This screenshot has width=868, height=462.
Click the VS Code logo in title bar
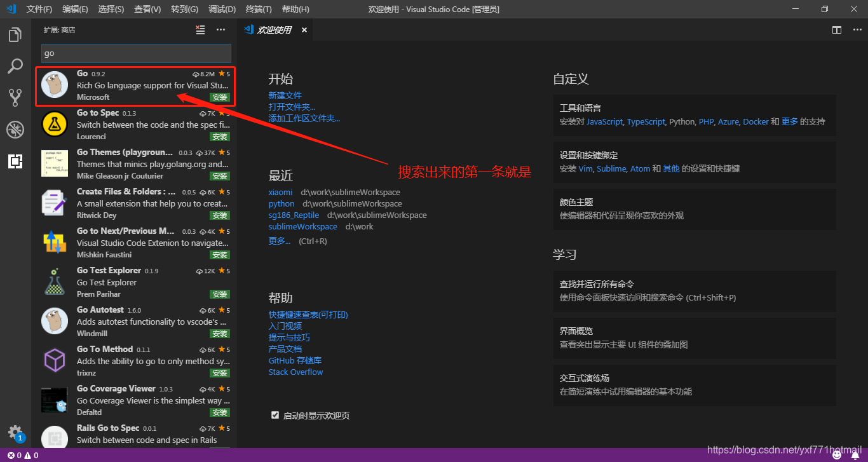tap(11, 9)
